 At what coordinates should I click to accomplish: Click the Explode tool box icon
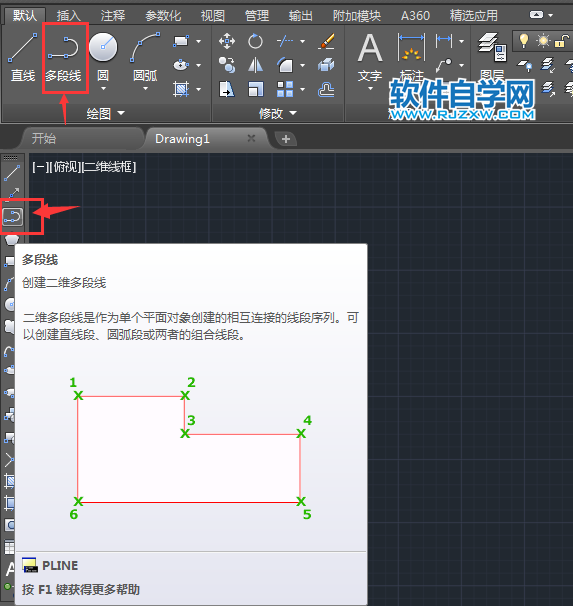point(326,65)
